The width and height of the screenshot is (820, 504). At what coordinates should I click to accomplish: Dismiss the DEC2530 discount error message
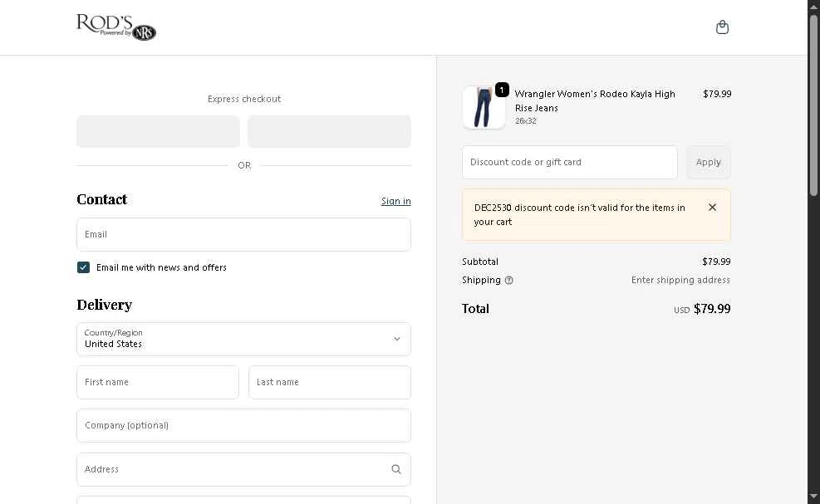pos(712,208)
